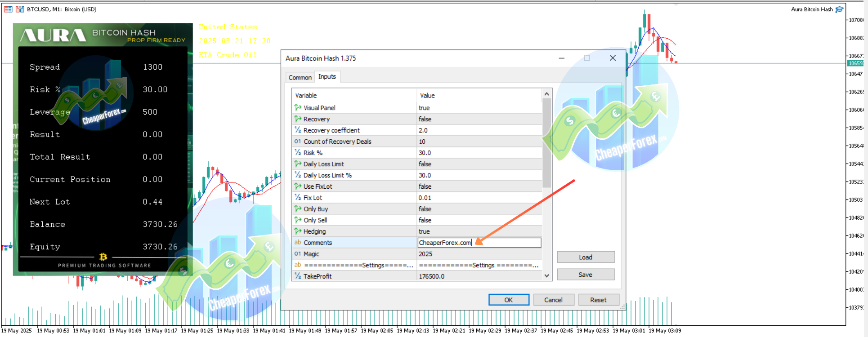Click the 'BTCUSD, M1: Bitcoin (USD)' chart title
Viewport: 868px width, 337px height.
[62, 9]
